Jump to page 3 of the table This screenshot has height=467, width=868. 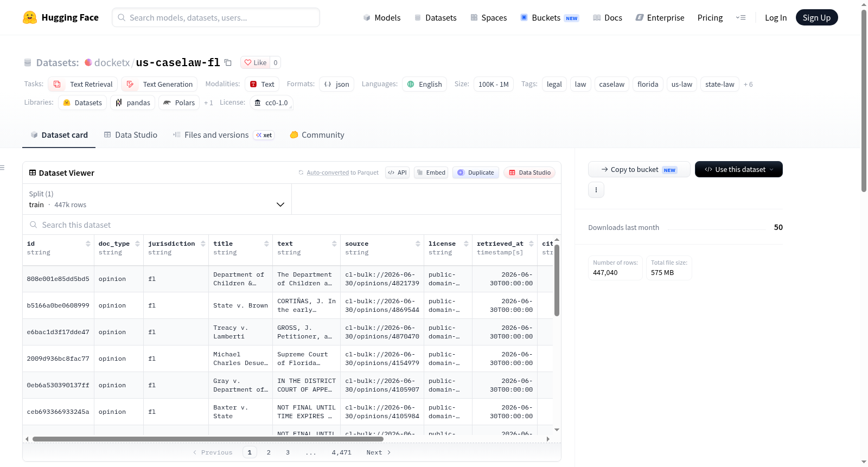(x=288, y=452)
